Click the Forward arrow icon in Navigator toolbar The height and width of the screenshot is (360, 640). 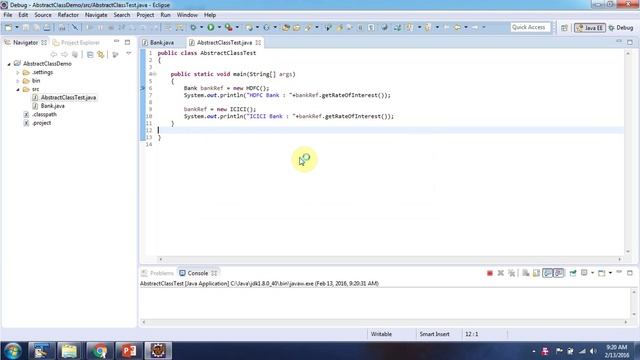[64, 54]
